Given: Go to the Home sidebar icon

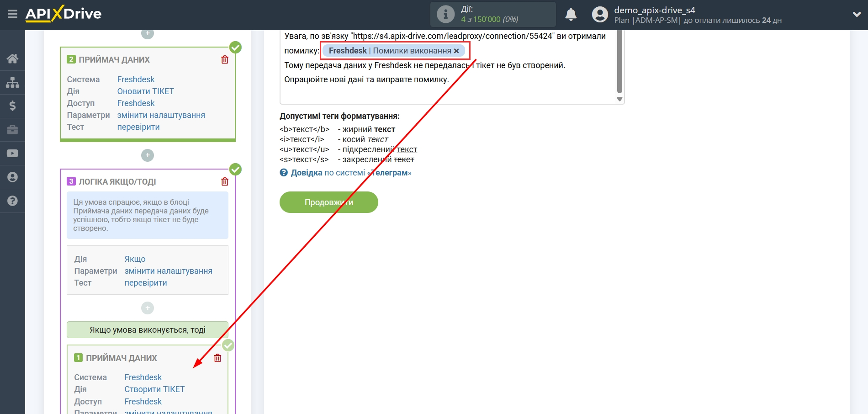Looking at the screenshot, I should (x=12, y=58).
